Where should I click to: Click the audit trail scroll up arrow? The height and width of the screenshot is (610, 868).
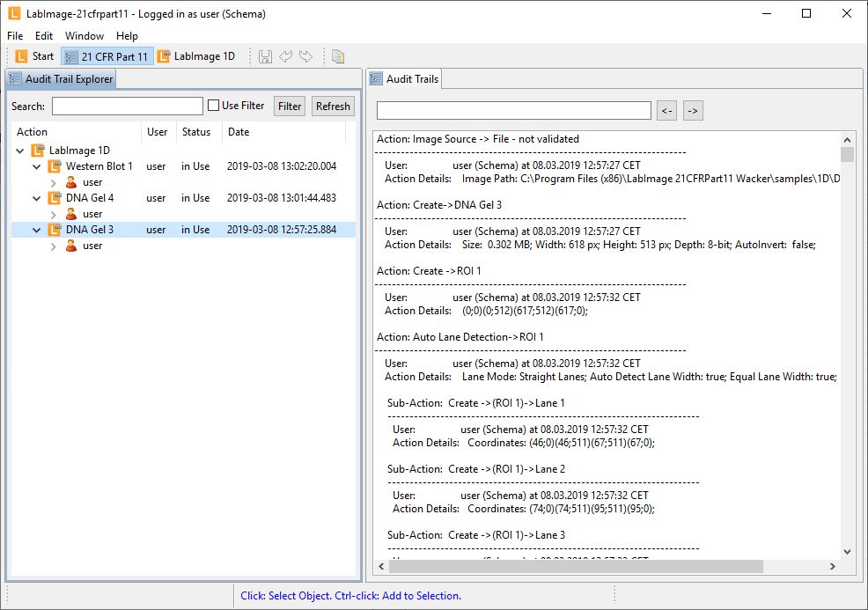click(x=847, y=139)
